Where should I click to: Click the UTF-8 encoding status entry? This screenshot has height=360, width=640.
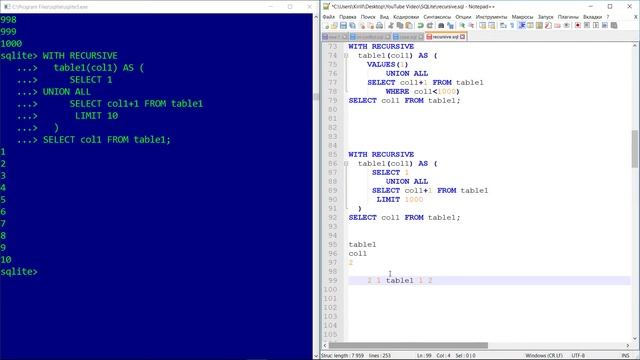[x=578, y=356]
